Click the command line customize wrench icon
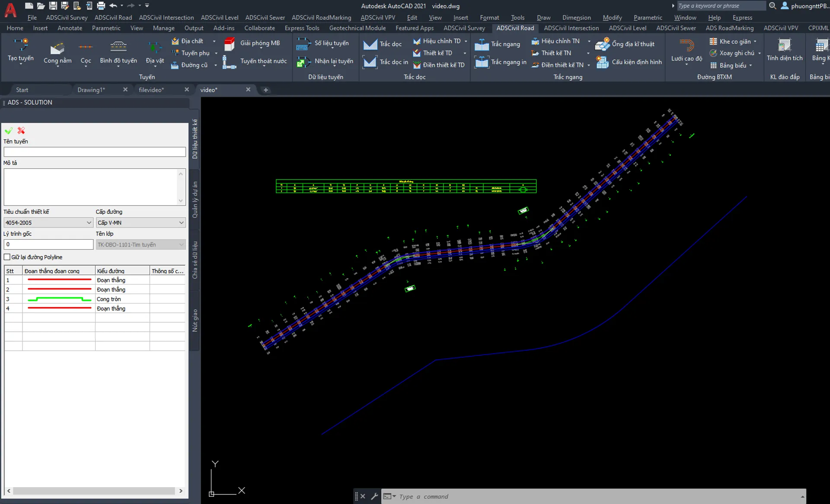 (x=374, y=496)
